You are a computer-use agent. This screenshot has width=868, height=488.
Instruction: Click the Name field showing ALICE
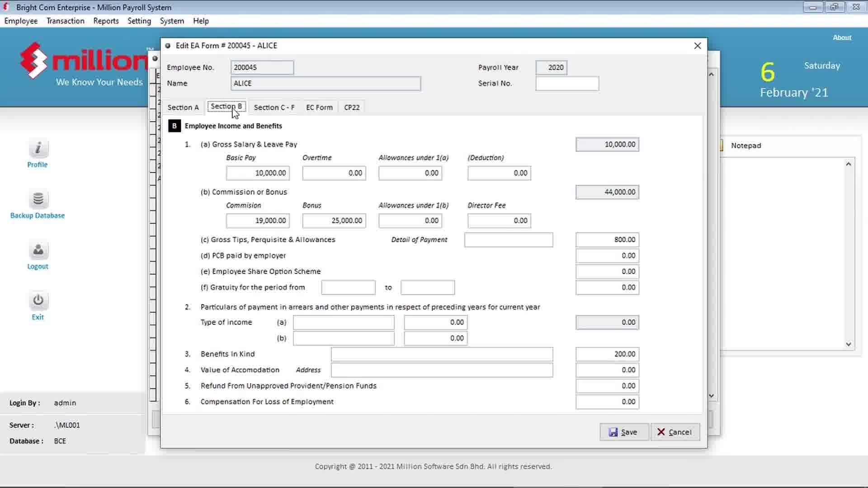click(325, 84)
